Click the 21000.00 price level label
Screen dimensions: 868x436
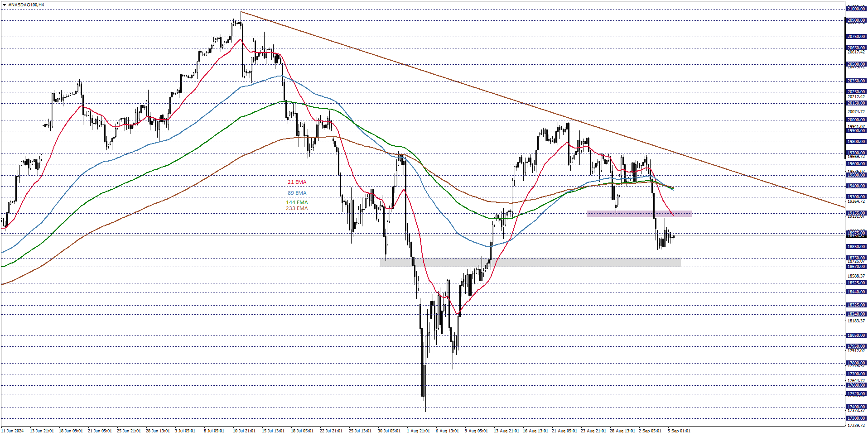[856, 9]
